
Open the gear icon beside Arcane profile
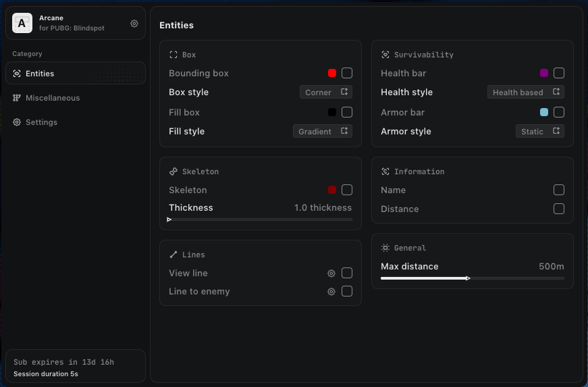[134, 24]
